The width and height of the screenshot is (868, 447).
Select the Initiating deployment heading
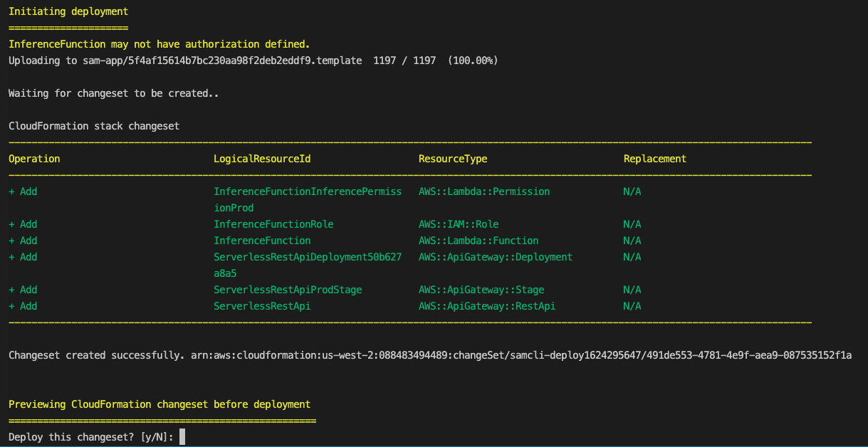68,11
